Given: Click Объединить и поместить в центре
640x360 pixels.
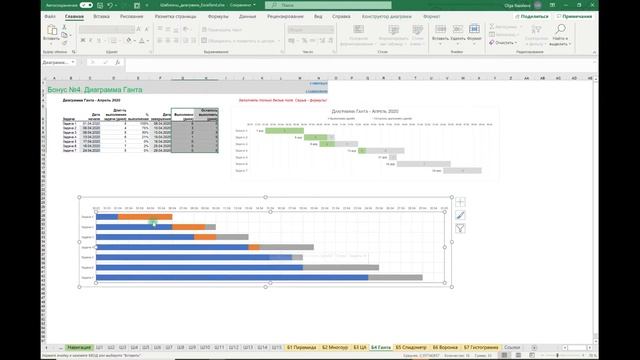Looking at the screenshot, I should pyautogui.click(x=241, y=41).
